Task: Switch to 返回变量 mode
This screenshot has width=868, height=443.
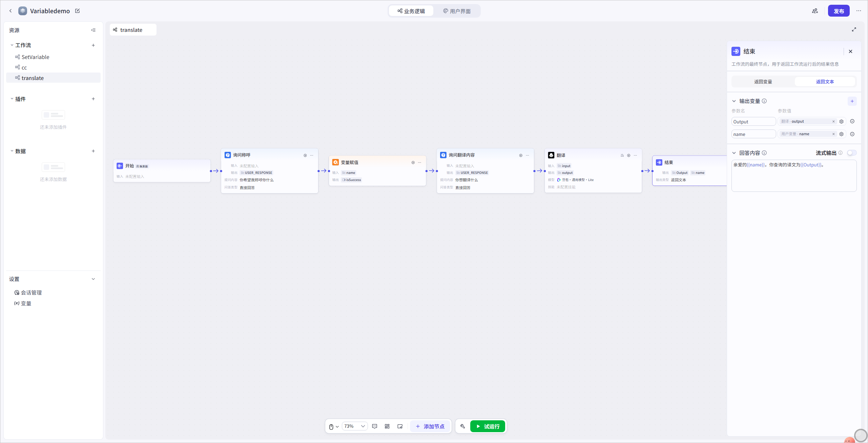Action: coord(763,82)
